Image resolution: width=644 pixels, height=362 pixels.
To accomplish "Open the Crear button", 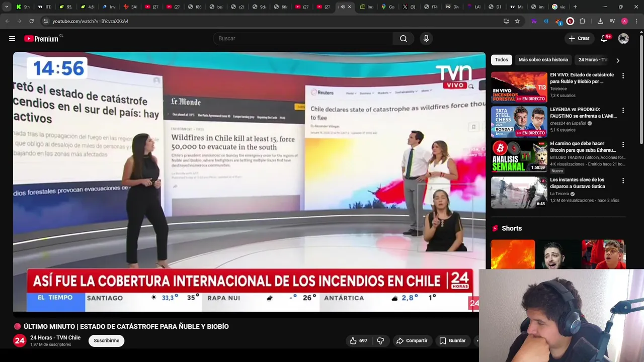I will coord(579,38).
